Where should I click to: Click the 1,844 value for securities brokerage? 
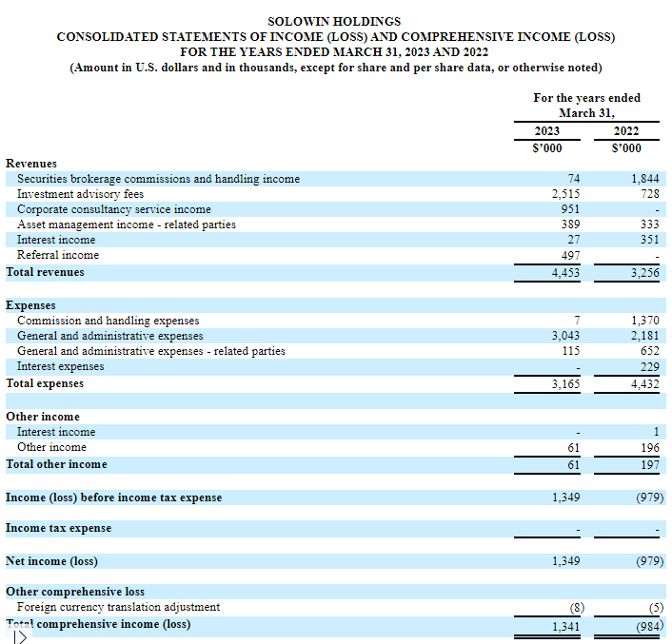pos(645,179)
